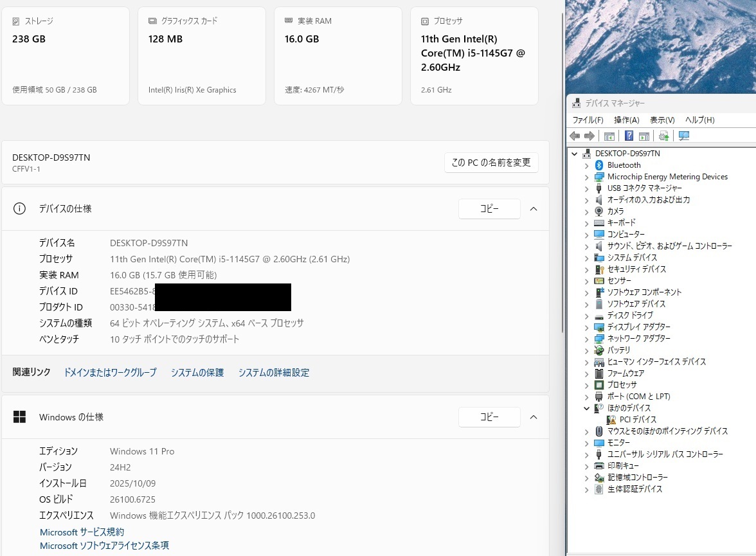Select ヒューマン インターフェイス デバイス row
This screenshot has height=556, width=756.
(656, 362)
